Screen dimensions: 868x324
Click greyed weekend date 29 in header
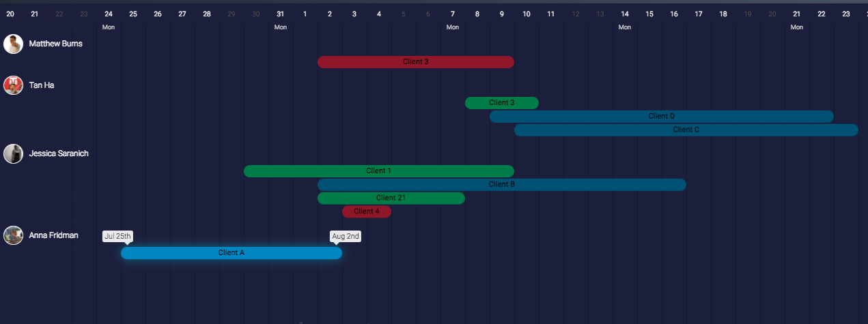click(232, 14)
